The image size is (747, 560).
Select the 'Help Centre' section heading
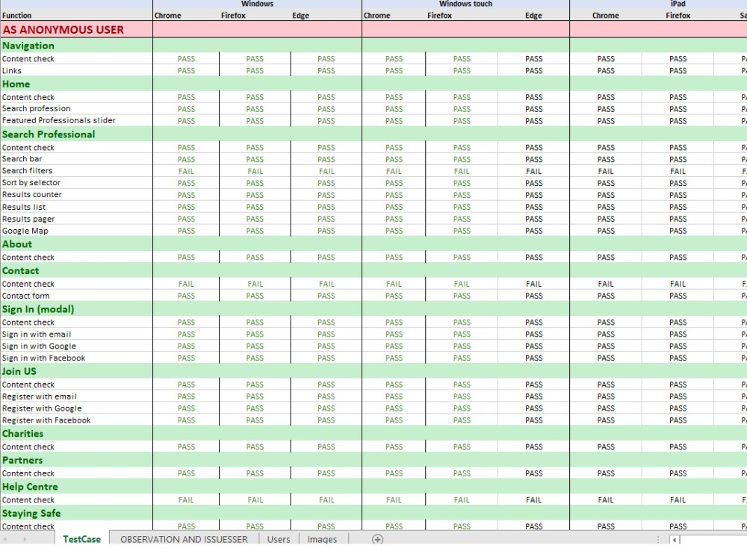pos(76,487)
